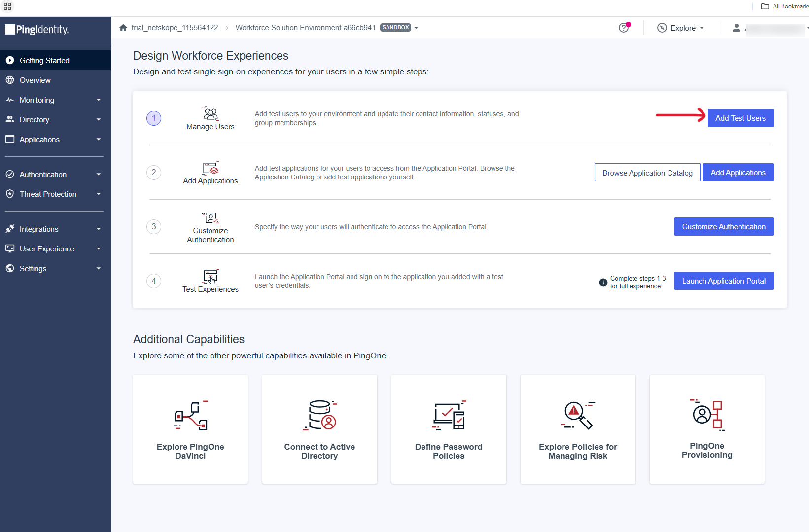Click the Settings globe icon
Screen dimensions: 809x532
(x=10, y=268)
